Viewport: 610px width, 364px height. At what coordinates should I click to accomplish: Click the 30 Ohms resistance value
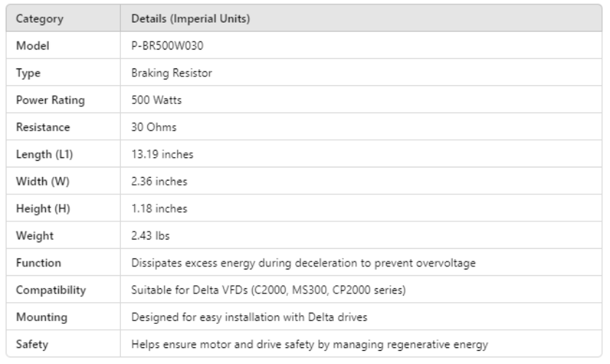pyautogui.click(x=149, y=127)
